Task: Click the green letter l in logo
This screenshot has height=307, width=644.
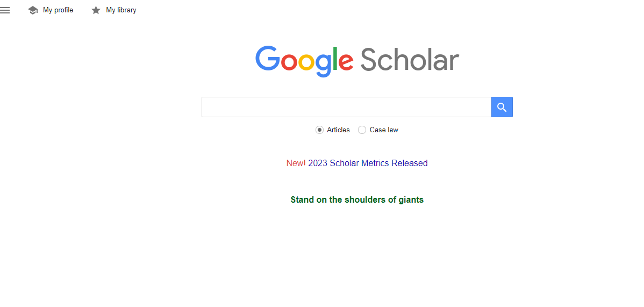Action: pyautogui.click(x=334, y=58)
